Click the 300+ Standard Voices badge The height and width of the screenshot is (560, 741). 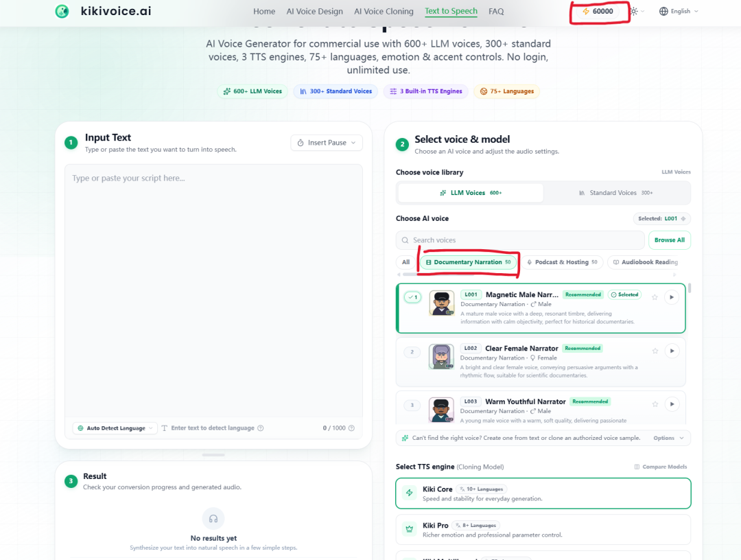(336, 91)
